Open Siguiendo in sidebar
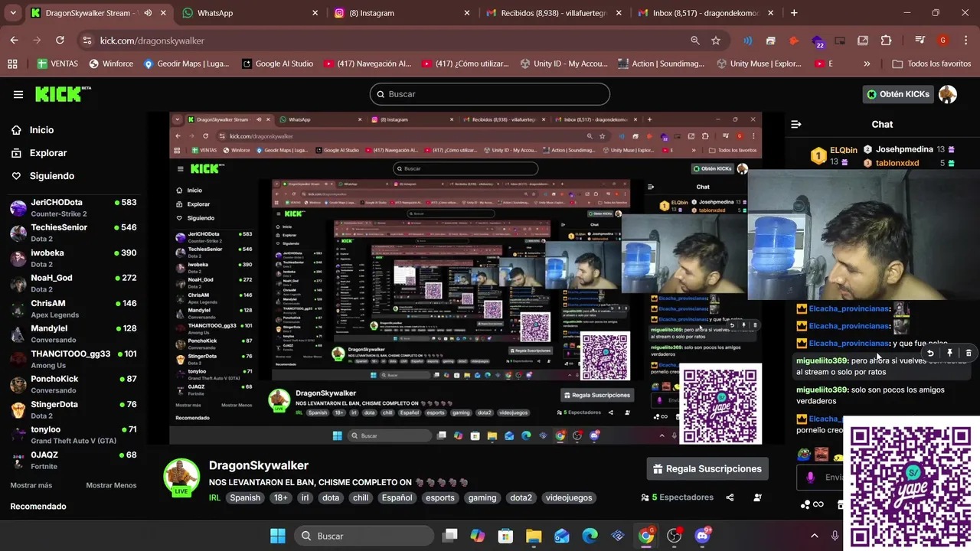Screen dimensions: 980x551 pos(43,176)
